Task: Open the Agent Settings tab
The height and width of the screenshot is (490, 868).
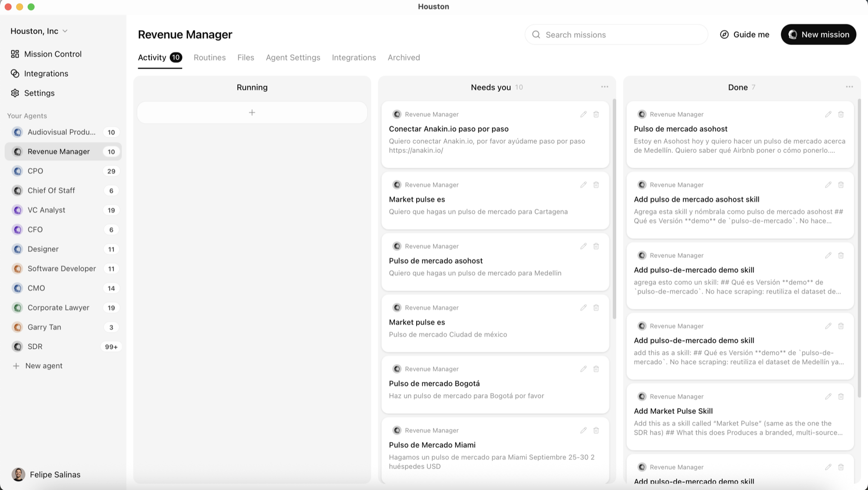Action: point(293,57)
